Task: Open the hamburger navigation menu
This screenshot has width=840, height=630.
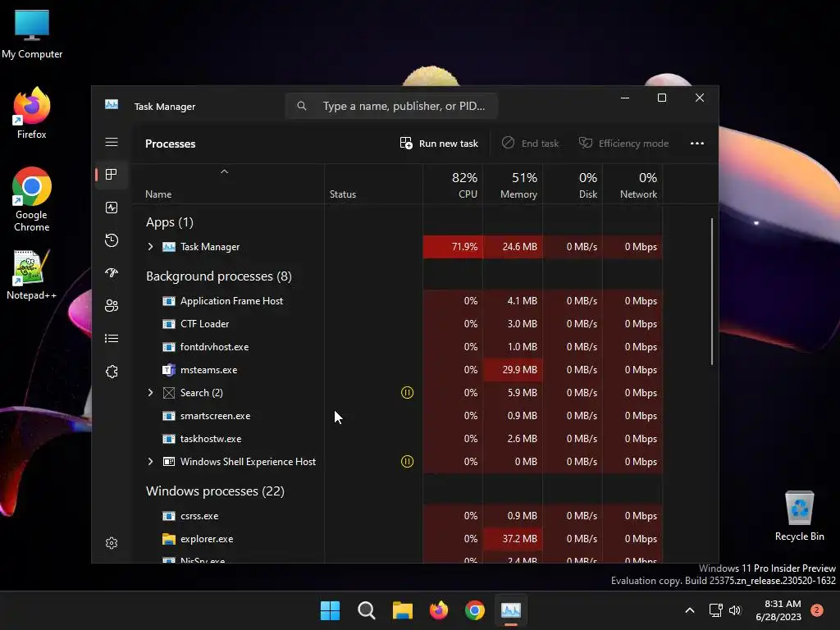Action: [x=112, y=142]
